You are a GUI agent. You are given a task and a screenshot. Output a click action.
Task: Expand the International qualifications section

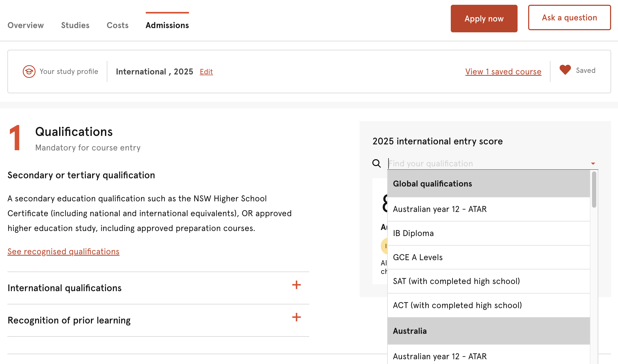[x=158, y=288]
